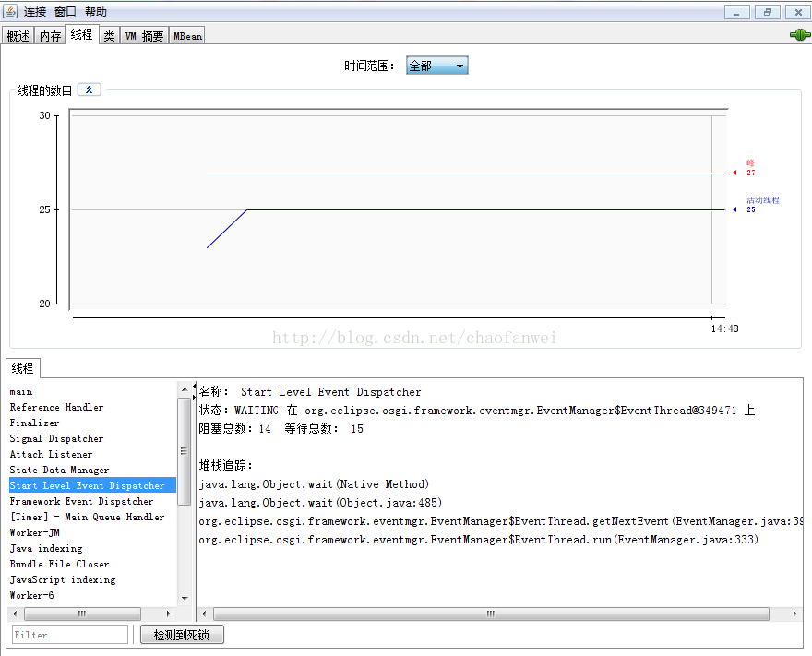The height and width of the screenshot is (656, 812).
Task: Click the EventThread.run stack trace line
Action: coord(479,540)
